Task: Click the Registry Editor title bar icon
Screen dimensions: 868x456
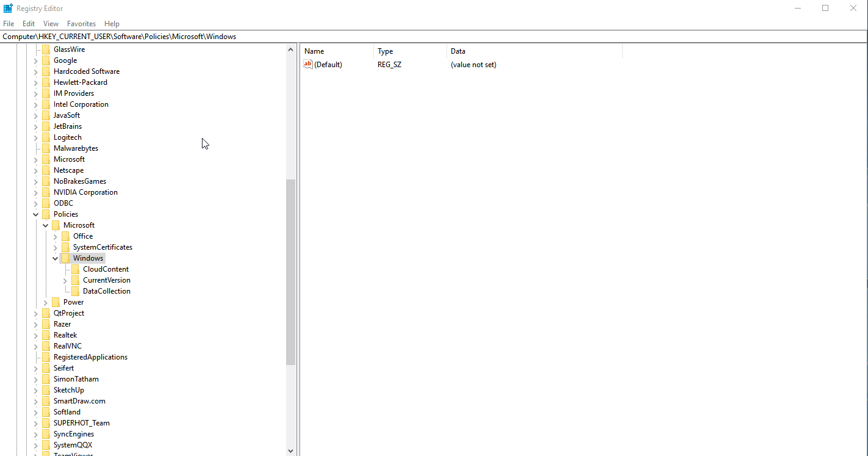Action: click(9, 9)
